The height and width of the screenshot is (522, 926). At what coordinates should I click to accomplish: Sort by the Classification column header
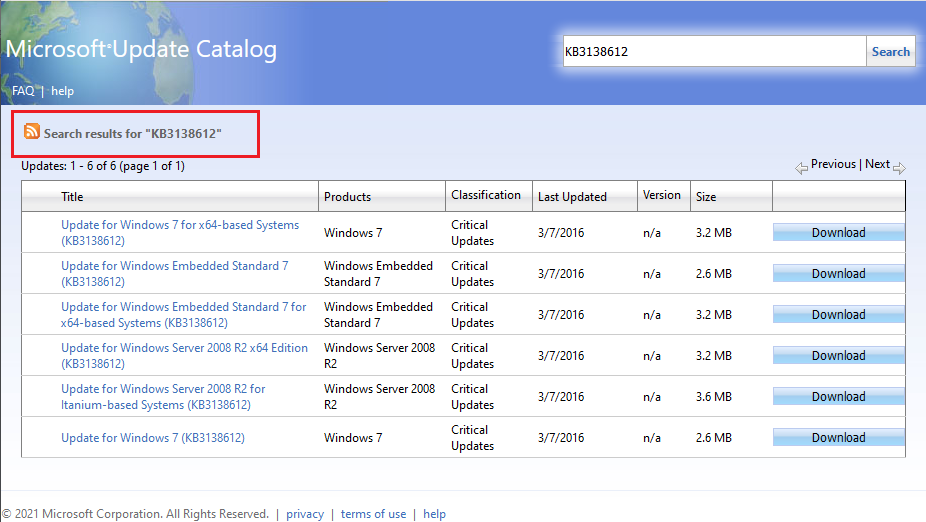(x=486, y=195)
